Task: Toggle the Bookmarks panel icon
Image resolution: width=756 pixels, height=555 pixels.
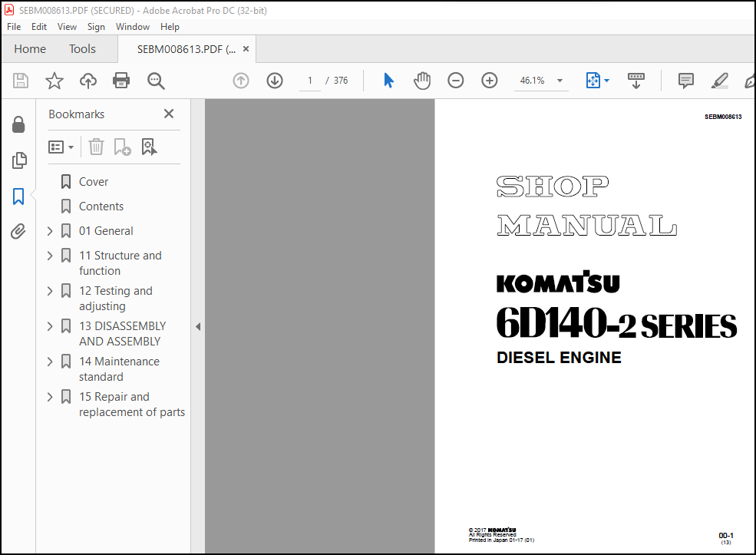Action: (x=18, y=197)
